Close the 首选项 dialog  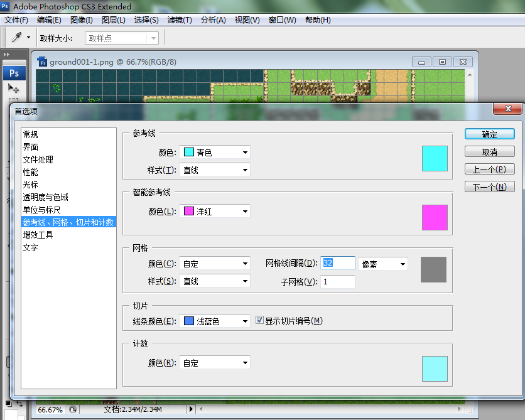coord(508,109)
